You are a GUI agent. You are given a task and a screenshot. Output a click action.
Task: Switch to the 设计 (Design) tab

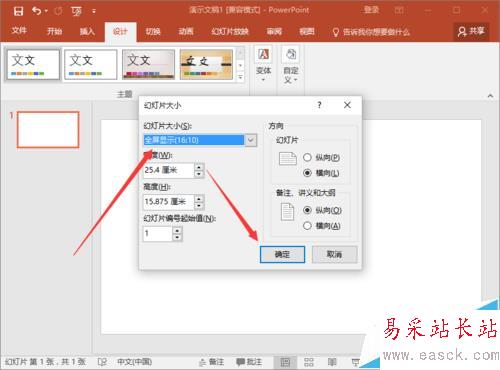point(120,32)
